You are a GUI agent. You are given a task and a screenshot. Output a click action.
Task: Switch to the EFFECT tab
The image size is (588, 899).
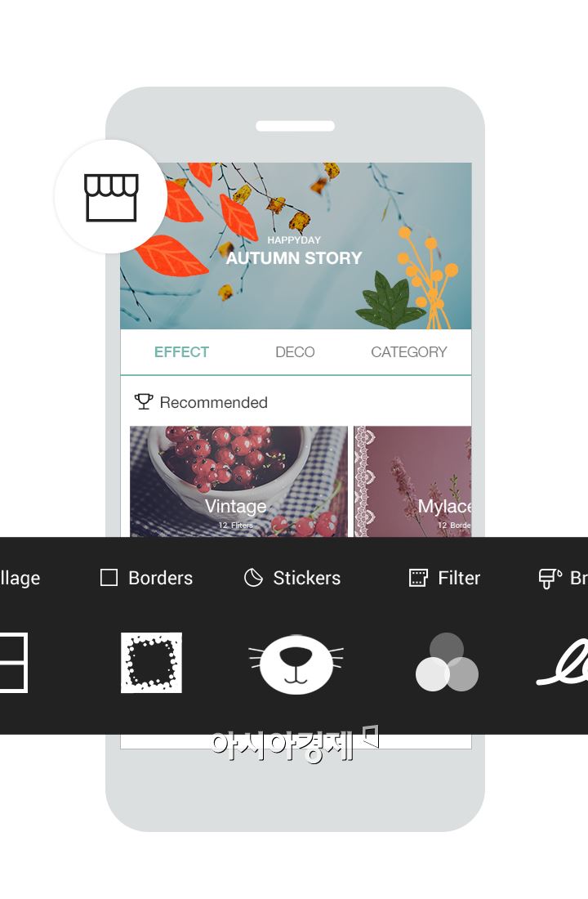tap(181, 351)
